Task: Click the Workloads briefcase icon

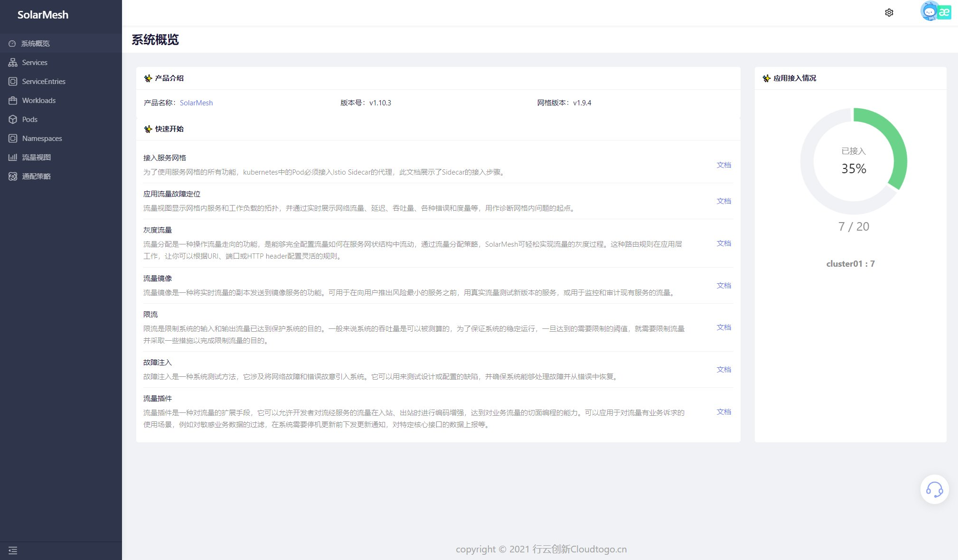Action: (x=13, y=101)
